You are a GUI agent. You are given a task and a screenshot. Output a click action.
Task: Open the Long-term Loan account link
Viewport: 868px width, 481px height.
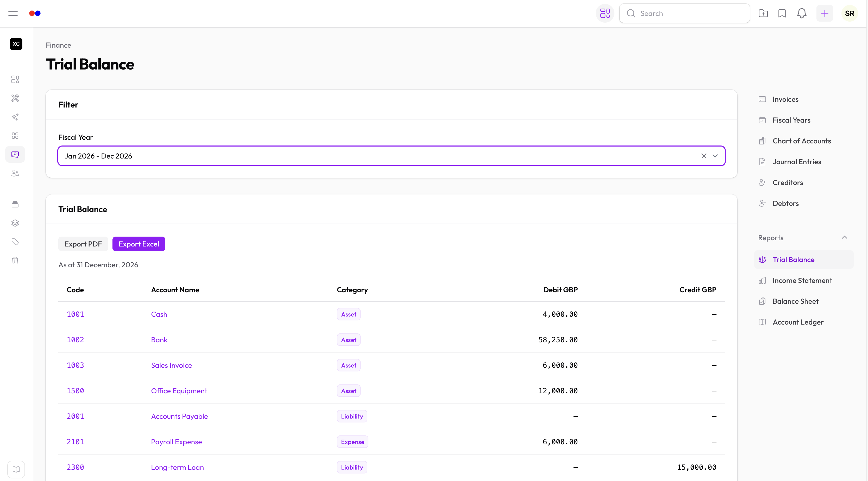(x=178, y=467)
